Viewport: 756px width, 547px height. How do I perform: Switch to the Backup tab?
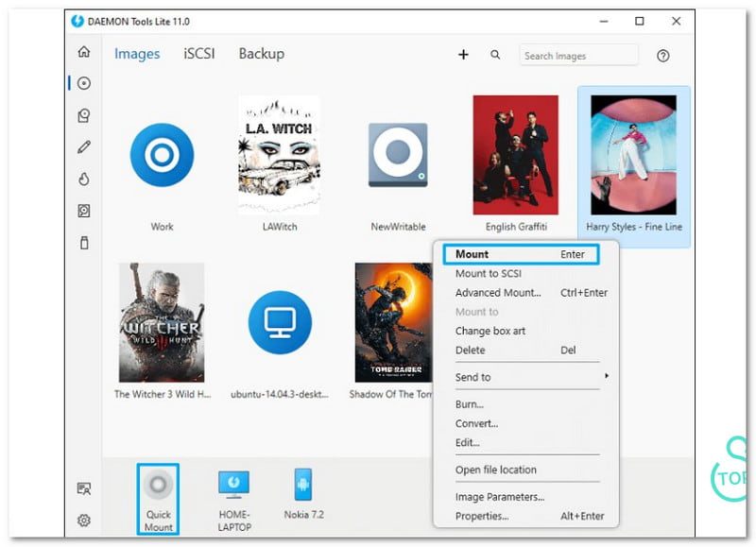point(261,54)
